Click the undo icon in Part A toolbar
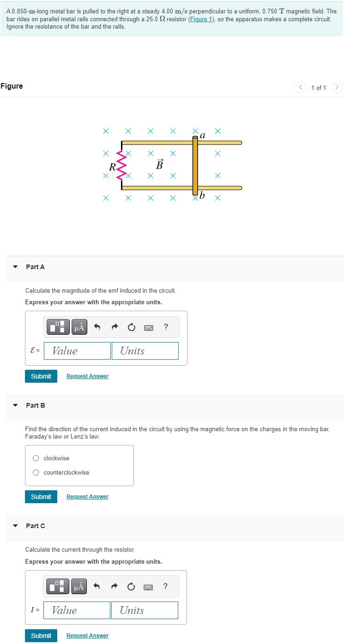Viewport: 344px width, 644px height. pyautogui.click(x=97, y=327)
